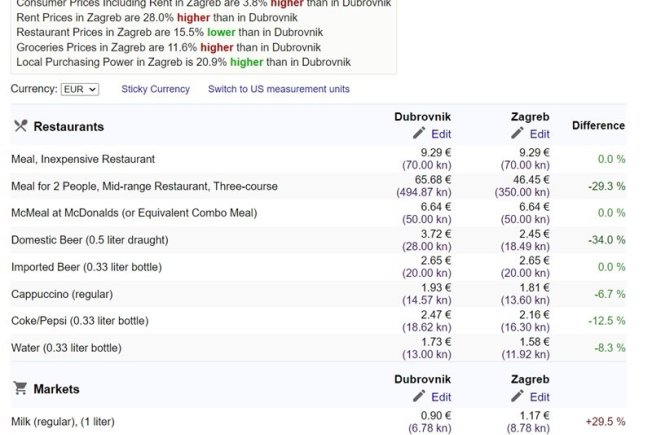The width and height of the screenshot is (652, 435).
Task: Click the Milk (regular), (1 liter) row label
Action: click(x=74, y=423)
